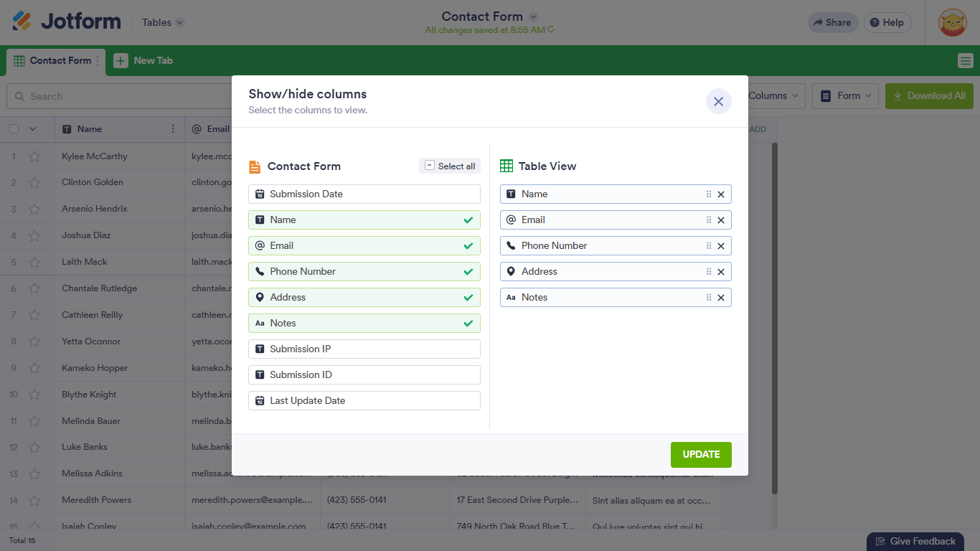Screen dimensions: 980x551
Task: Open the user avatar profile menu
Action: (952, 23)
